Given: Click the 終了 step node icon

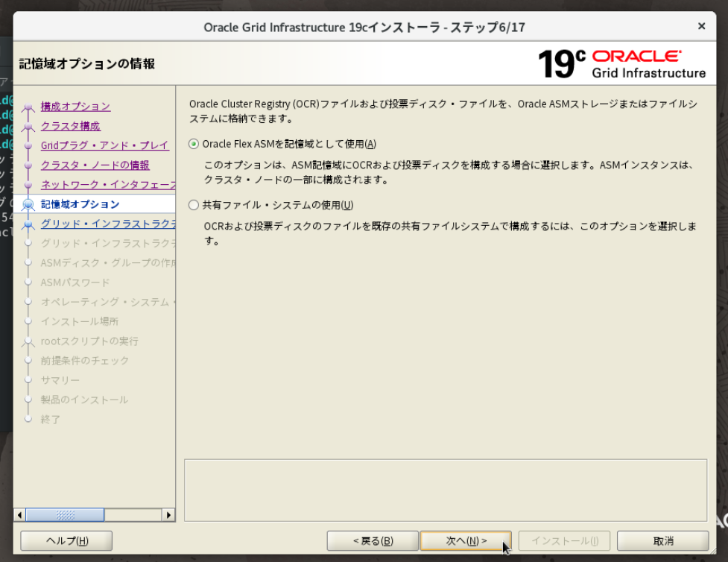Looking at the screenshot, I should coord(28,419).
